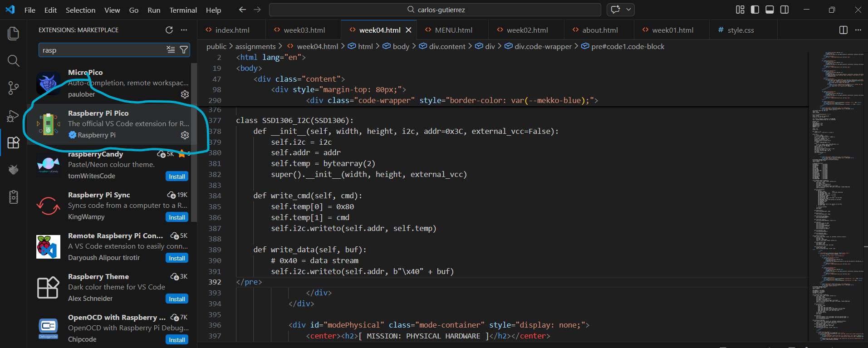Screen dimensions: 868x348
Task: Open the filter extensions funnel menu
Action: pyautogui.click(x=184, y=50)
